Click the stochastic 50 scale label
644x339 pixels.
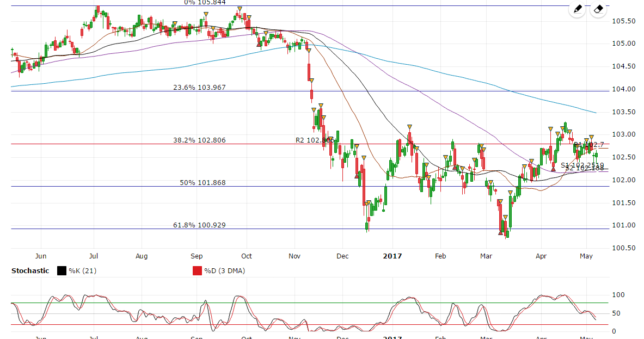[616, 313]
